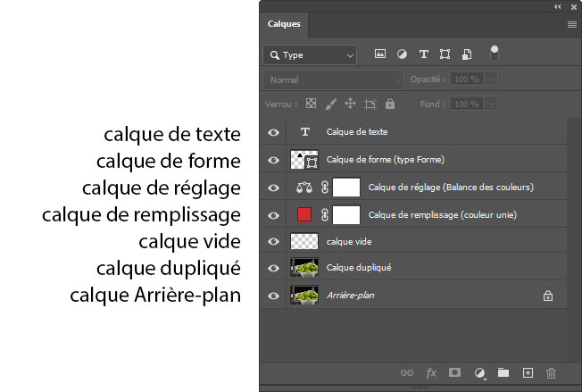Open the Type filter dropdown
The height and width of the screenshot is (392, 582).
point(310,55)
